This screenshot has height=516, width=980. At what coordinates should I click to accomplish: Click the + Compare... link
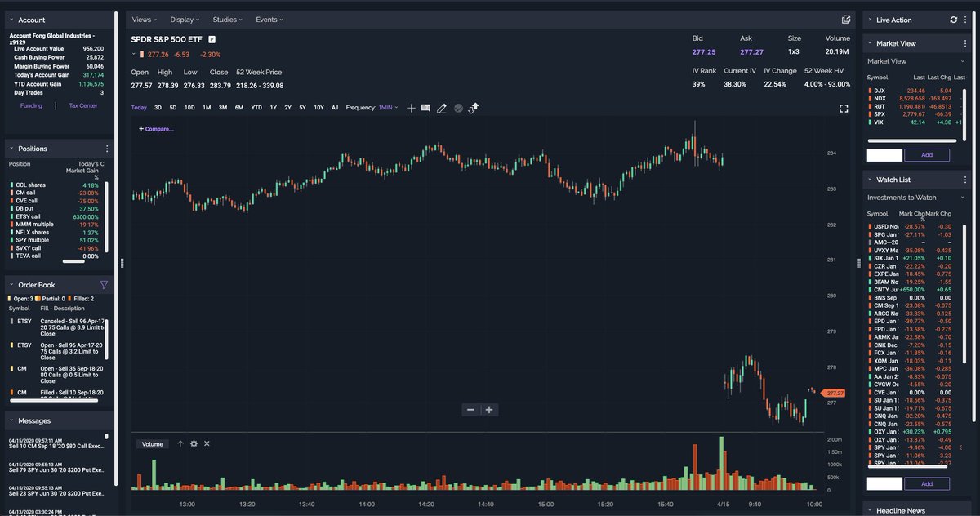coord(156,128)
